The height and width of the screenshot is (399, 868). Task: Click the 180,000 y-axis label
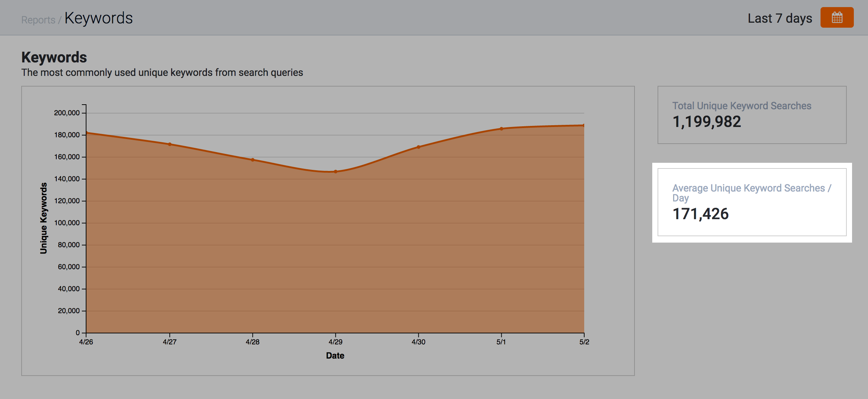pos(67,135)
